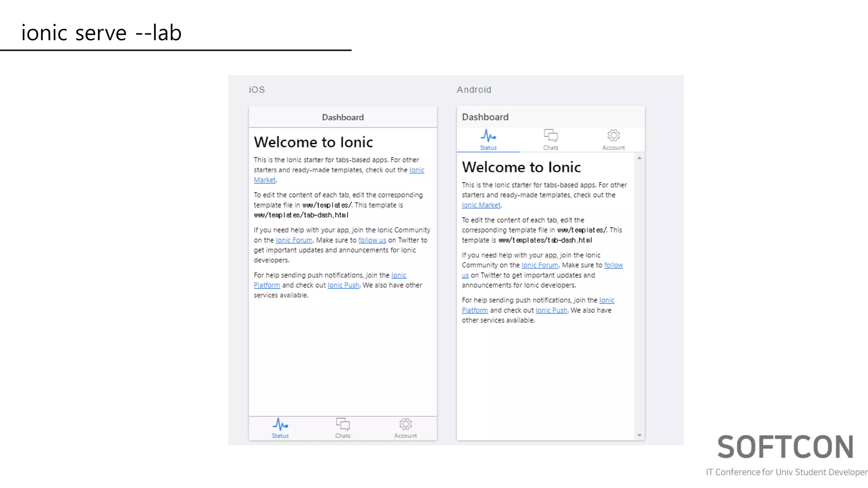The width and height of the screenshot is (868, 488).
Task: Open the Ionic Market link in the Android preview
Action: coord(481,205)
